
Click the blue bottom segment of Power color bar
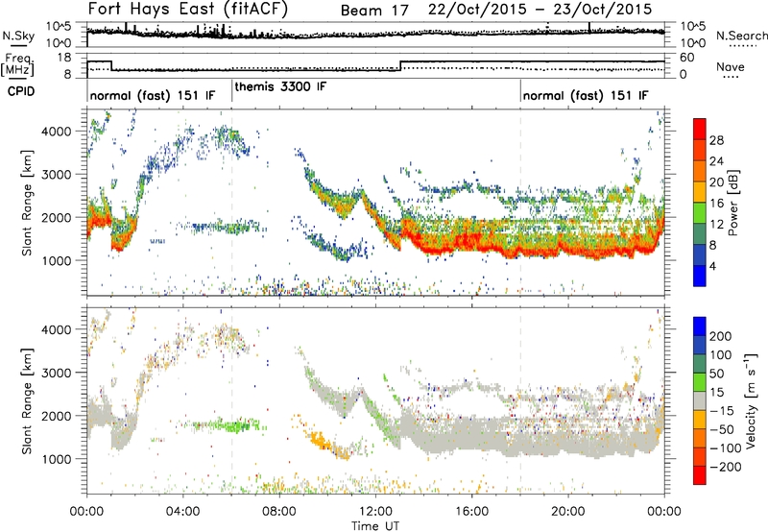700,277
